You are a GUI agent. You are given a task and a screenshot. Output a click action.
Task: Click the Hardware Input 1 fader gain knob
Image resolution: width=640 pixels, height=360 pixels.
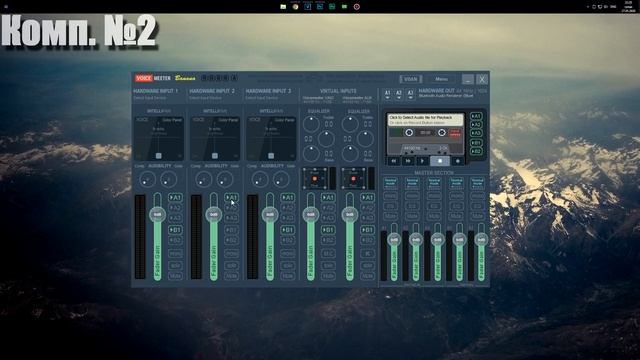click(x=158, y=214)
